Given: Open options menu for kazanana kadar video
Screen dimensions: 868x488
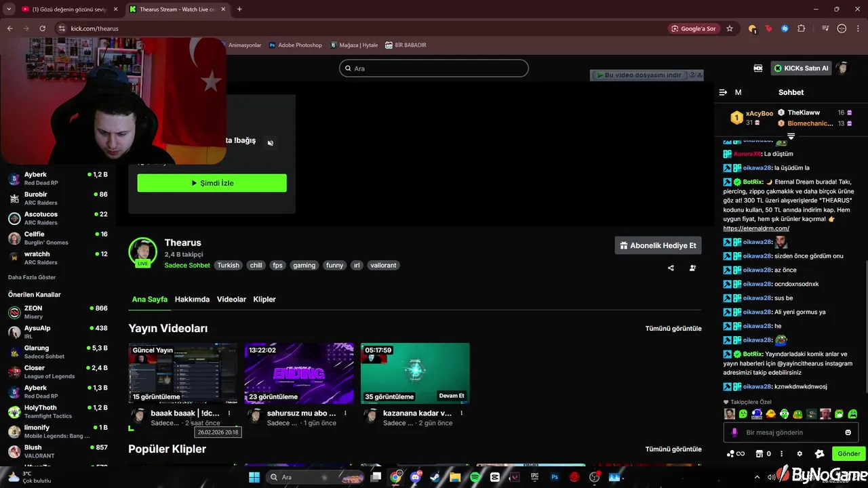Looking at the screenshot, I should click(x=461, y=413).
